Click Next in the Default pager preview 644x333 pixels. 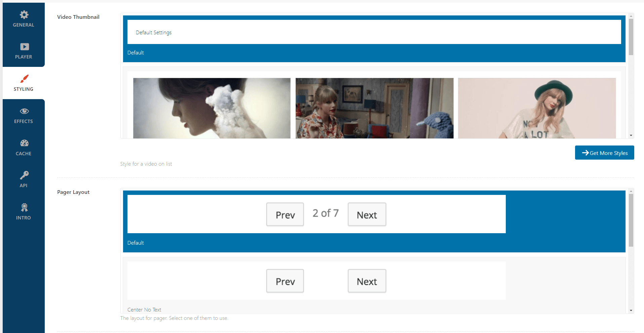pyautogui.click(x=367, y=214)
